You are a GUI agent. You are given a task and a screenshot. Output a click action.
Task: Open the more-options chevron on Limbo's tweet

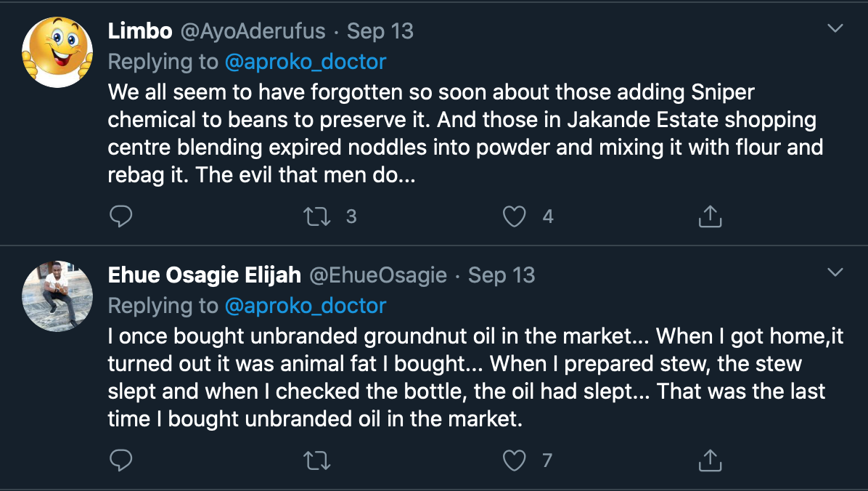click(835, 29)
